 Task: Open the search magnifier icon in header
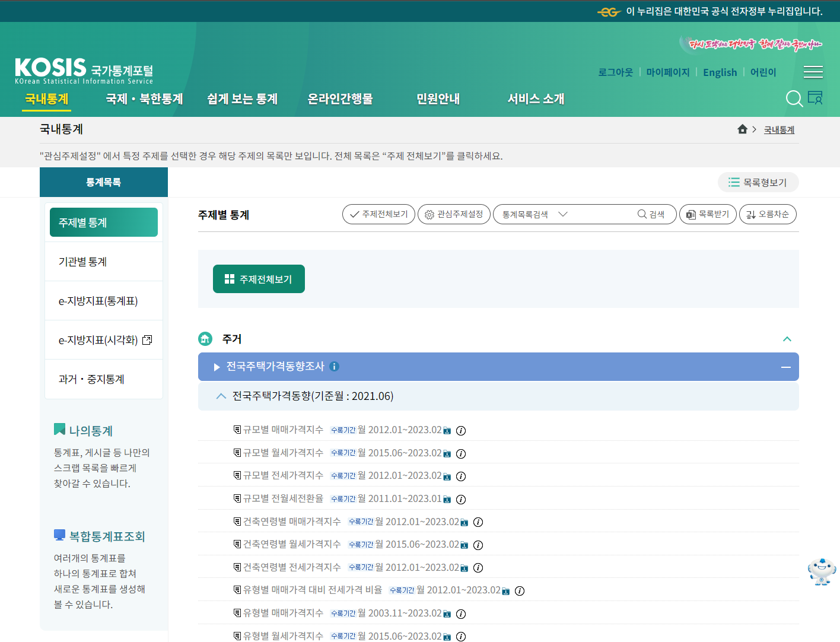[794, 98]
